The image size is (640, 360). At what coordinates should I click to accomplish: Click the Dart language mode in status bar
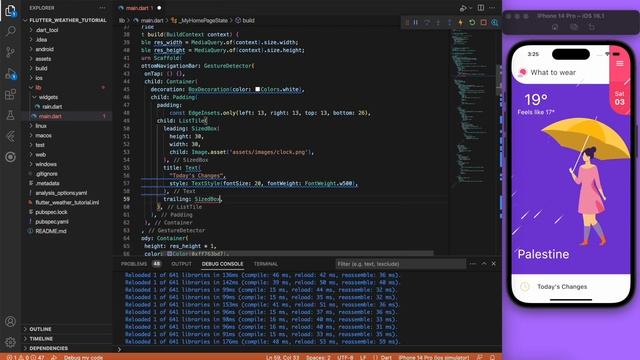(386, 357)
